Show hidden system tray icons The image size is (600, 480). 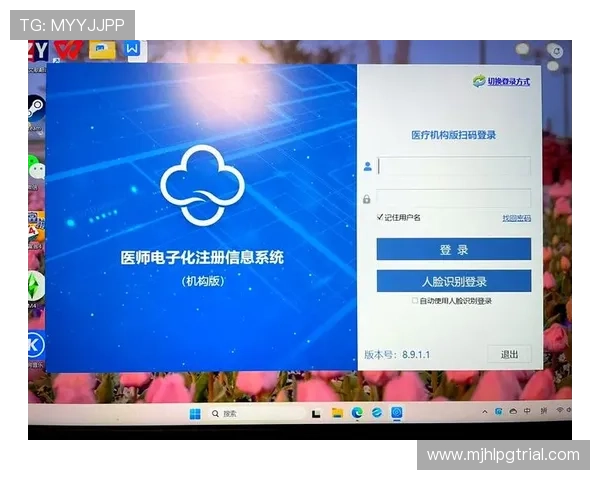tap(485, 412)
